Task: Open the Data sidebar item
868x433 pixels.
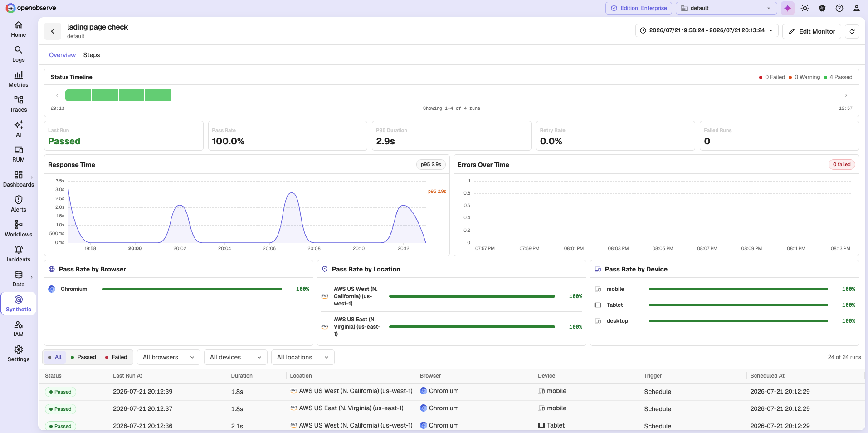Action: (19, 279)
